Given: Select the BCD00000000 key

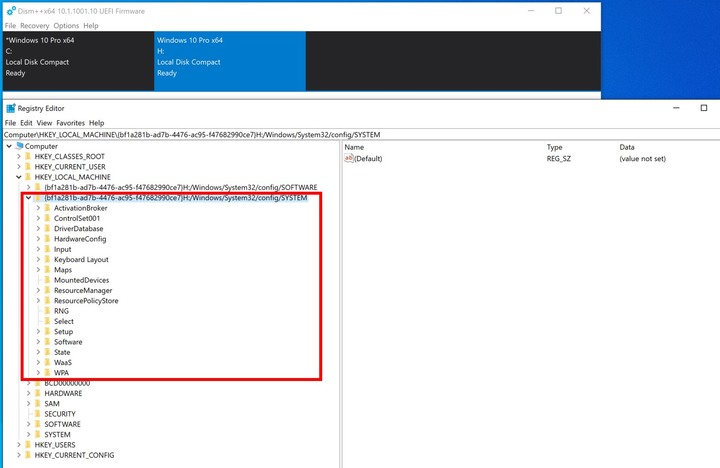Looking at the screenshot, I should pyautogui.click(x=67, y=383).
